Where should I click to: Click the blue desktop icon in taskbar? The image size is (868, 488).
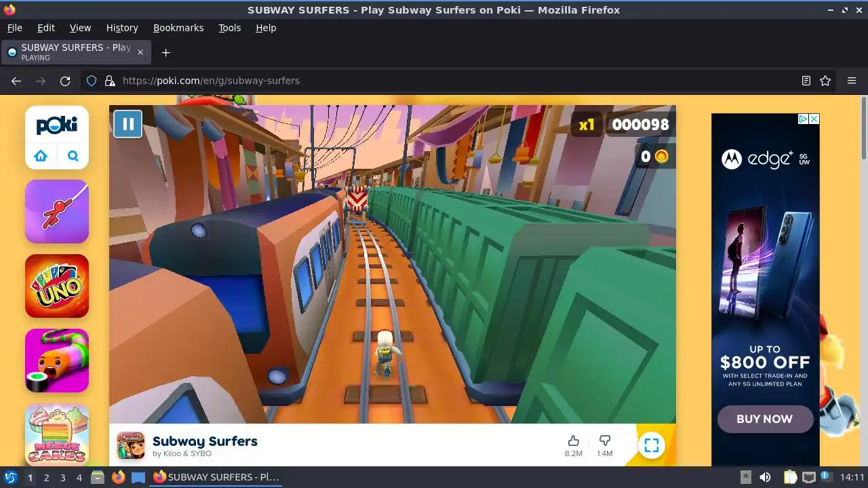click(138, 477)
